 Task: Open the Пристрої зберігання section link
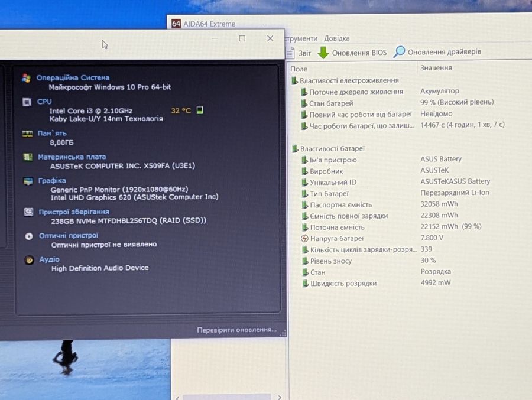pos(74,212)
